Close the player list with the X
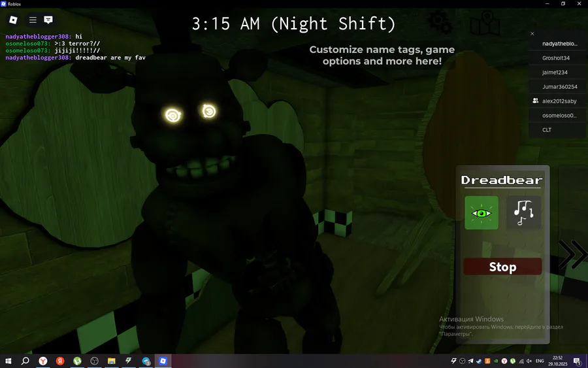The width and height of the screenshot is (588, 368). 532,34
